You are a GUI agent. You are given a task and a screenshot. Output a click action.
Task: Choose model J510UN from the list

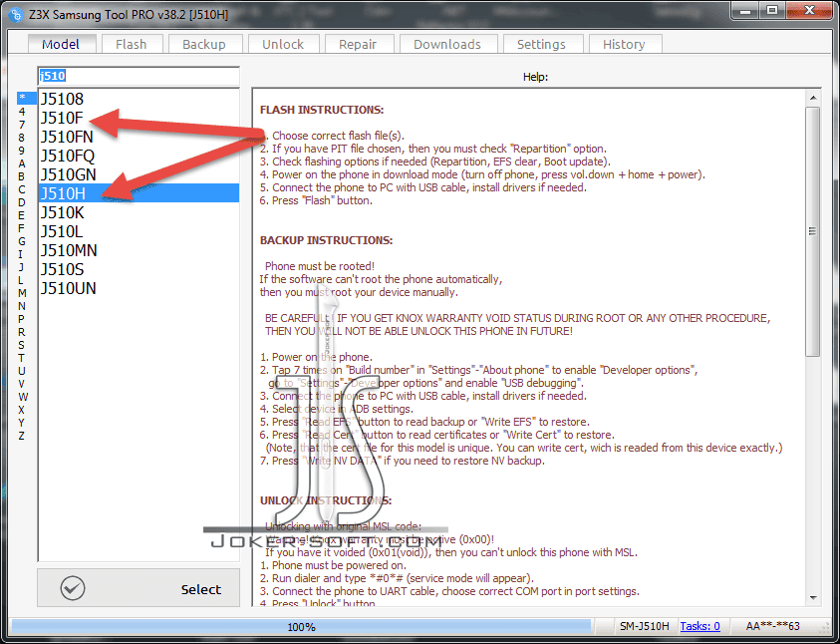[139, 288]
